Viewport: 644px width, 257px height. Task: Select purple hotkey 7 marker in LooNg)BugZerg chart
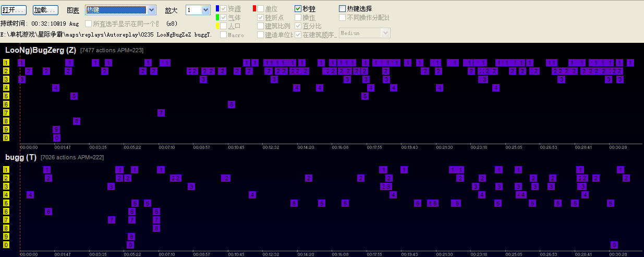161,113
